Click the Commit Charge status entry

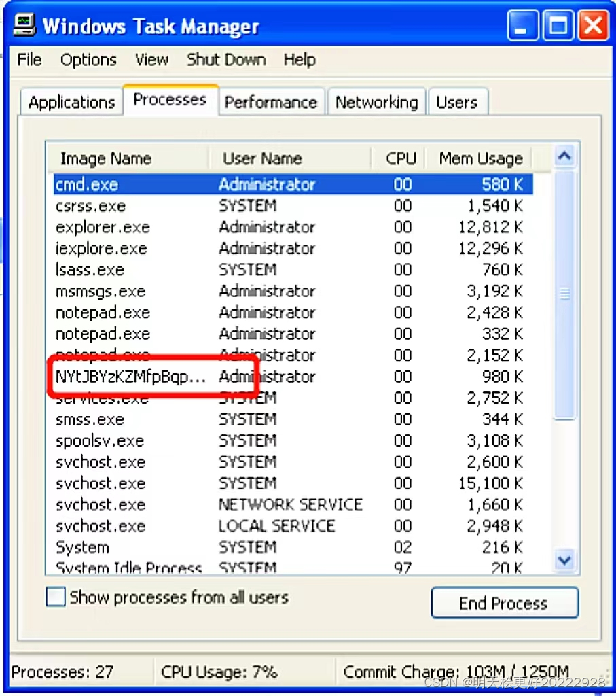(x=456, y=672)
